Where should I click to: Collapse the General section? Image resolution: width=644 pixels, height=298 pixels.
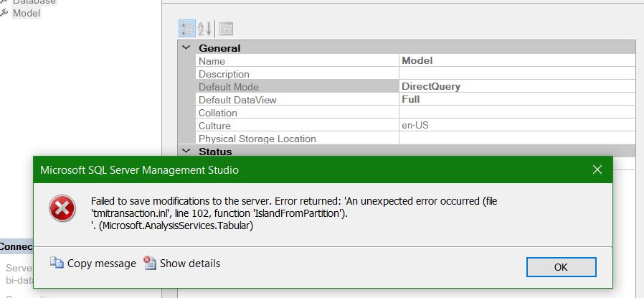tap(186, 47)
